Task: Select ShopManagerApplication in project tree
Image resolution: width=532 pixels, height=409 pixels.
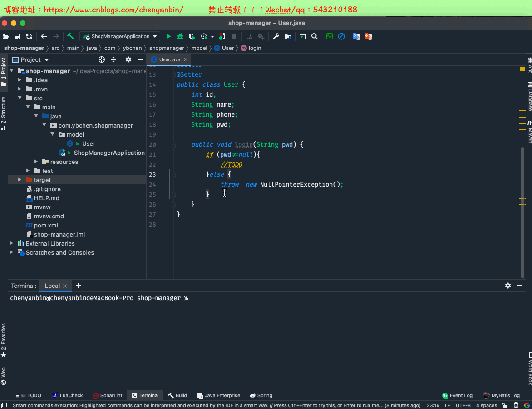Action: (x=109, y=153)
